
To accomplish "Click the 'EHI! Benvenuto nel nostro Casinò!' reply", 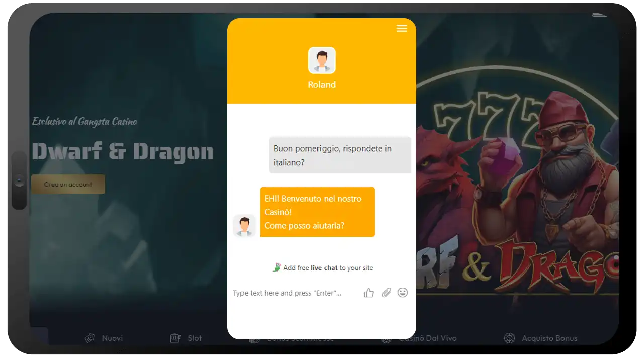I will 317,212.
